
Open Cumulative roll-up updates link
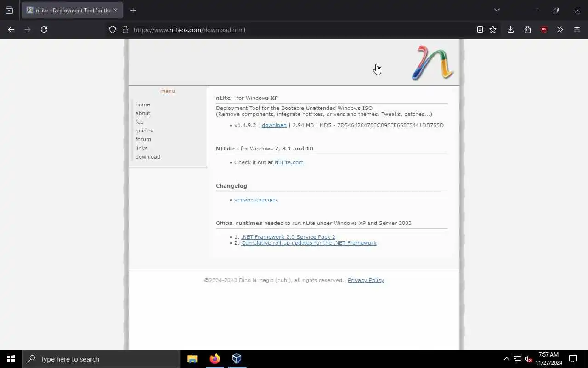(309, 243)
